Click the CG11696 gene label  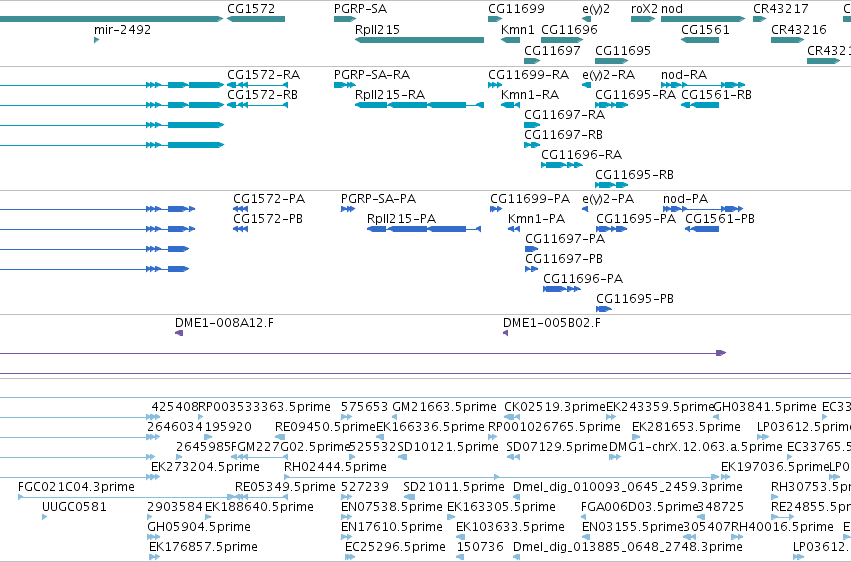click(569, 29)
